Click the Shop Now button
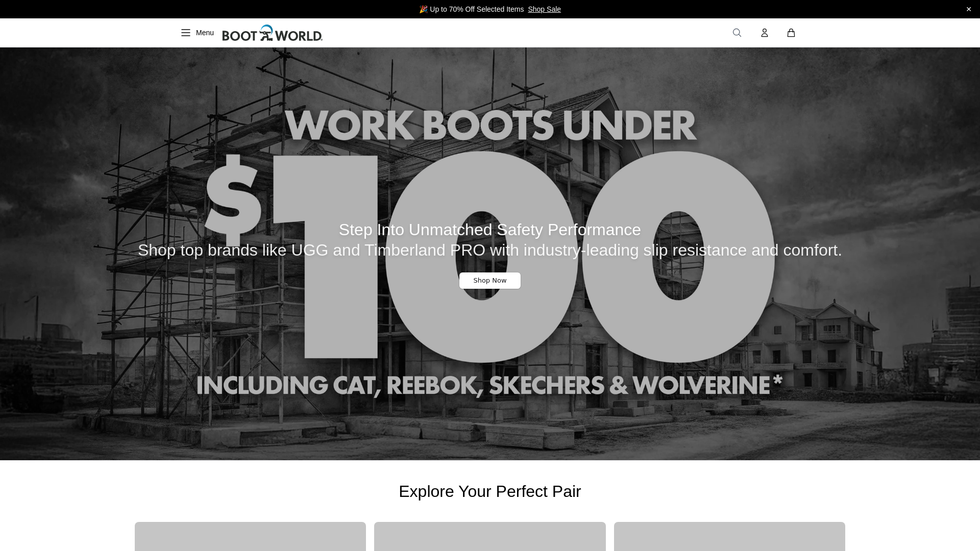 490,281
